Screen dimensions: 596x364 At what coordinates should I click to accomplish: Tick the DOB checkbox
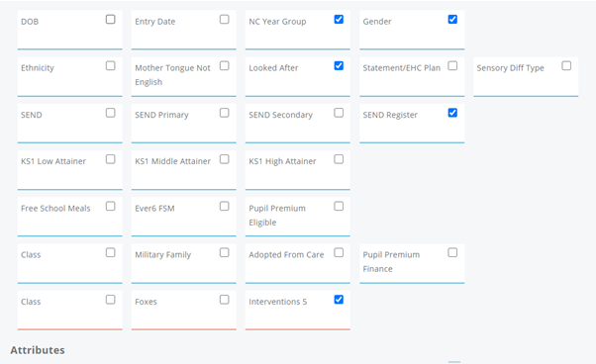coord(110,20)
